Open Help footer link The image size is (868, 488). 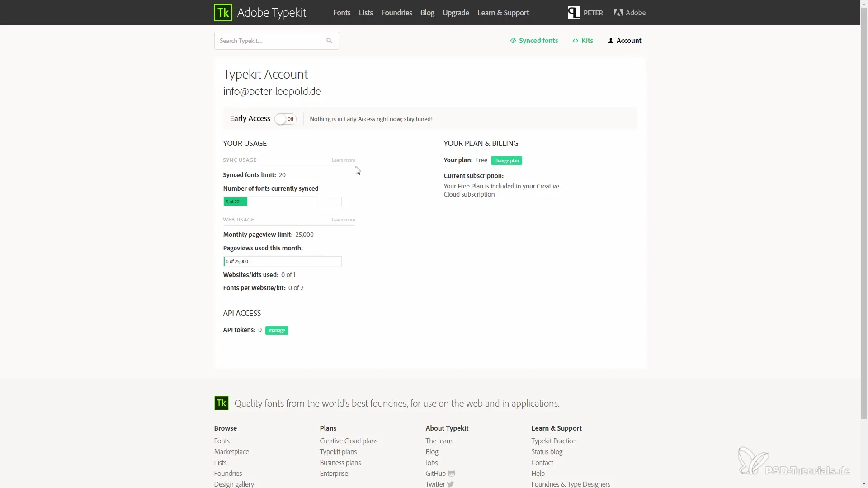(538, 474)
